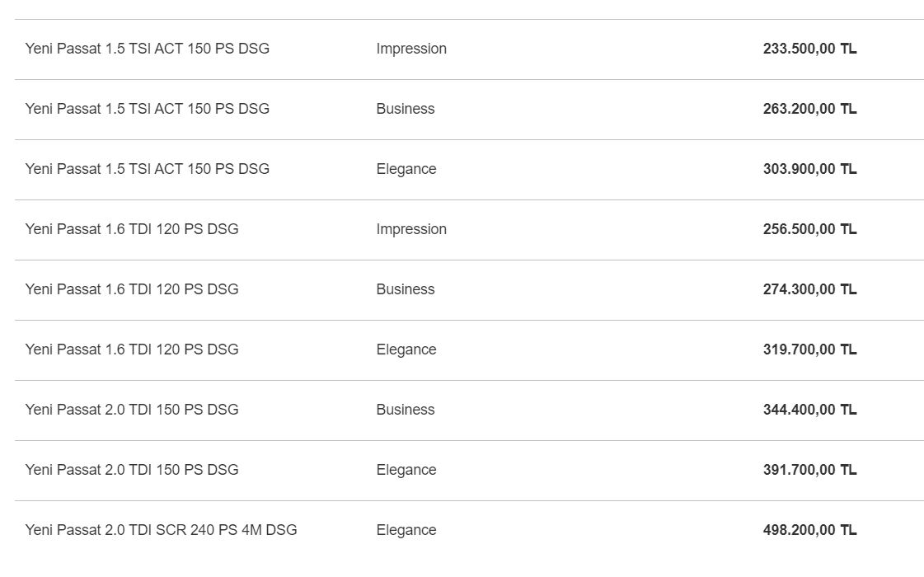Select Business trim in the 1.6 TDI row

[406, 289]
